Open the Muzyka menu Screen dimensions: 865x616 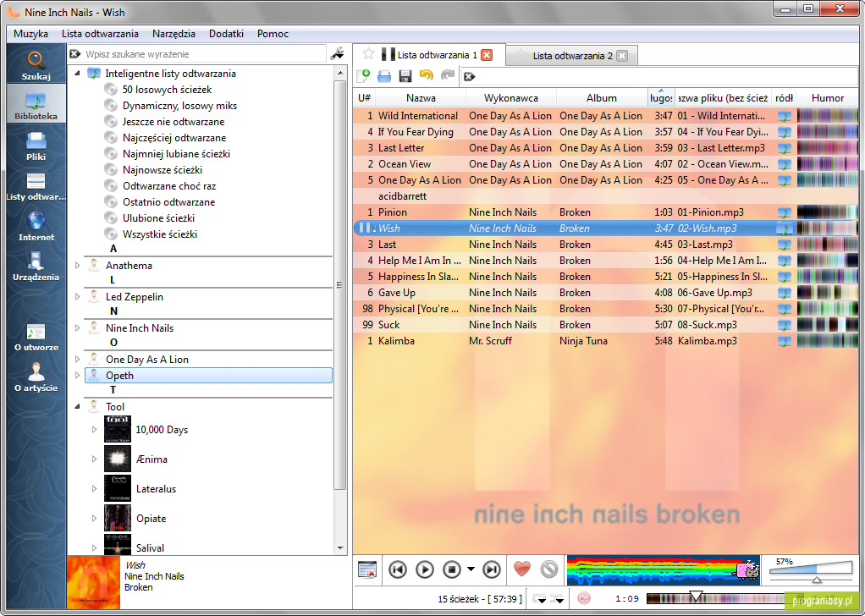tap(30, 34)
